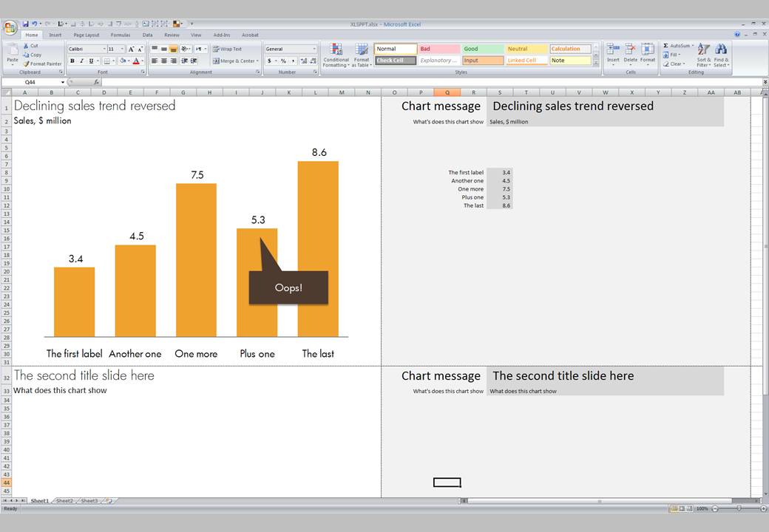Apply the Percent style
769x532 pixels.
point(283,61)
